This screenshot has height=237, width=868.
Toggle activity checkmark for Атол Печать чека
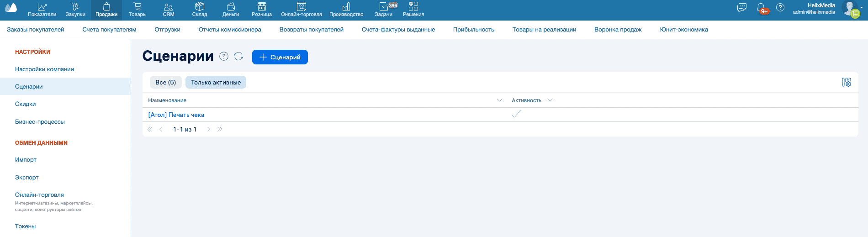point(516,114)
